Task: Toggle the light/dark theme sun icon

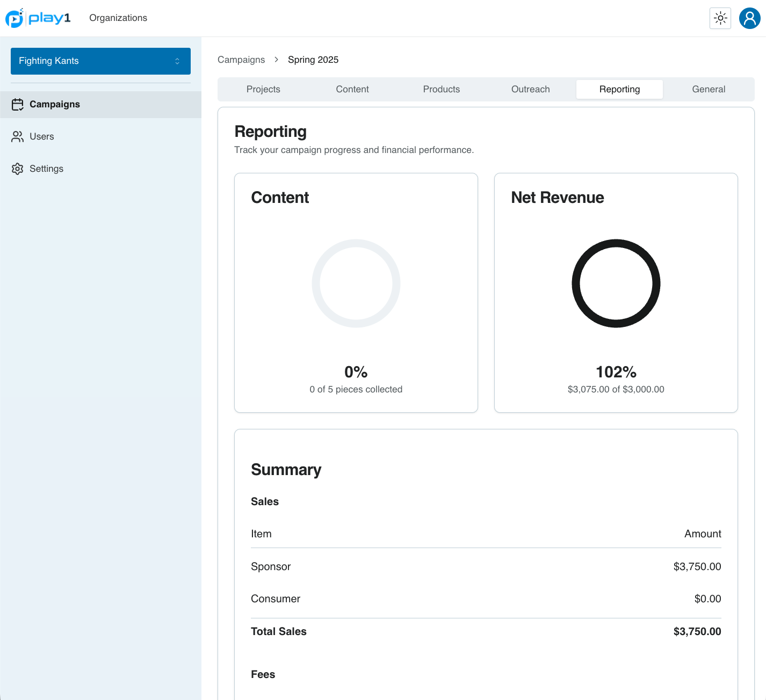Action: tap(720, 18)
